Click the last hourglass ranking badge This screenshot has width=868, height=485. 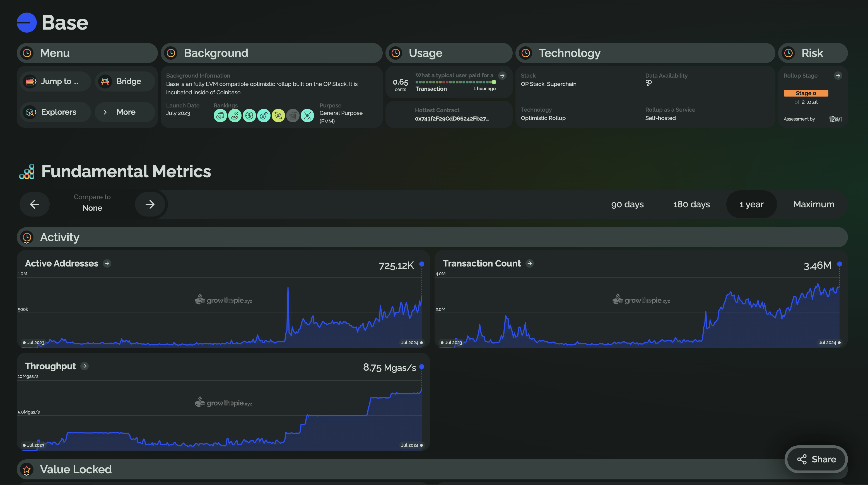pyautogui.click(x=307, y=116)
